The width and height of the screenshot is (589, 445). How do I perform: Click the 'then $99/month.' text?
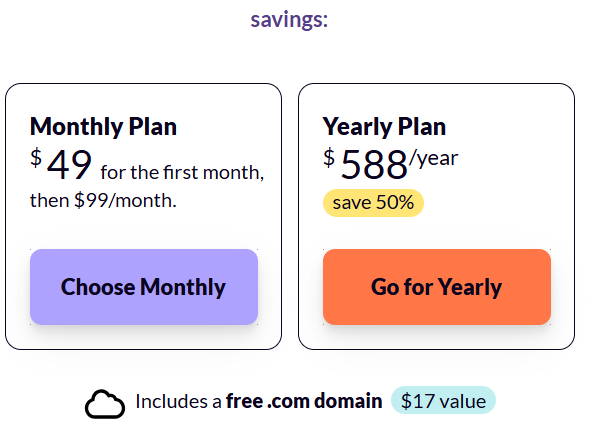click(103, 200)
